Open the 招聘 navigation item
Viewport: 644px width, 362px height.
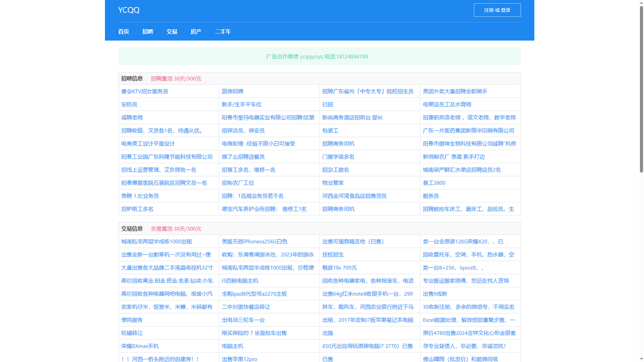pos(148,32)
